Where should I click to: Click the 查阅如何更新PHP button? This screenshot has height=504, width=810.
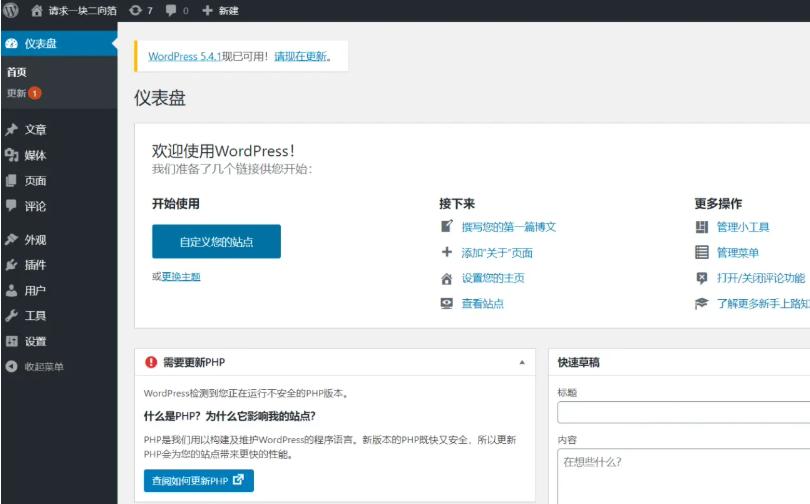[199, 480]
